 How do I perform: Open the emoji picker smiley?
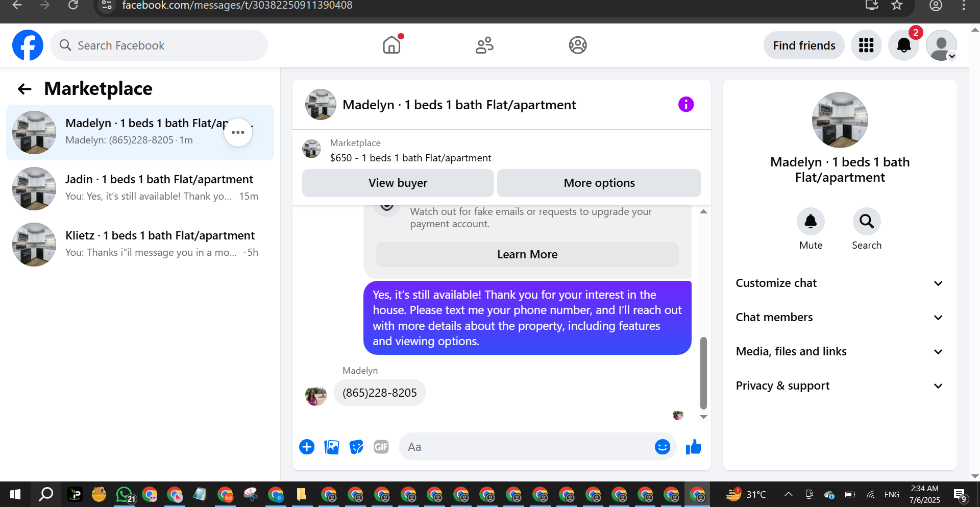tap(662, 447)
